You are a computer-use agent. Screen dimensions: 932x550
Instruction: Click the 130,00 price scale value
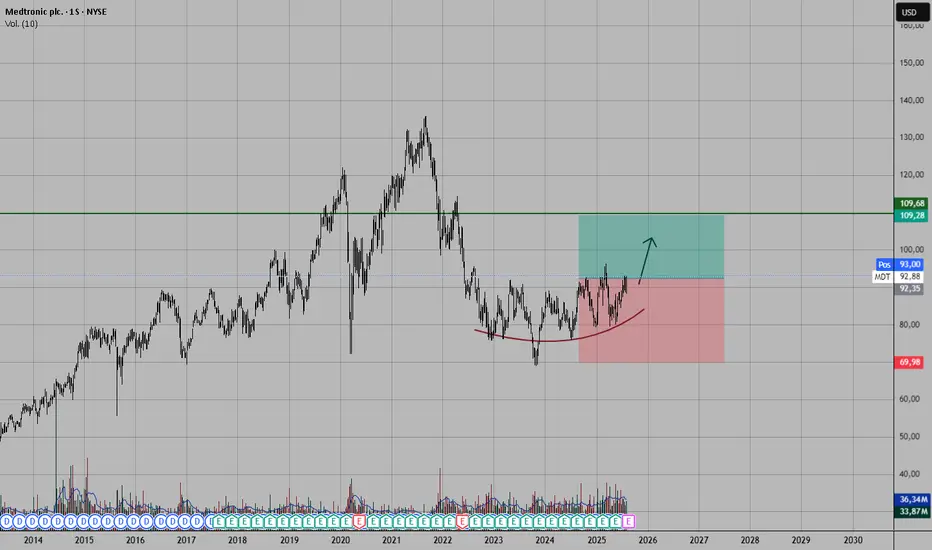(x=911, y=137)
